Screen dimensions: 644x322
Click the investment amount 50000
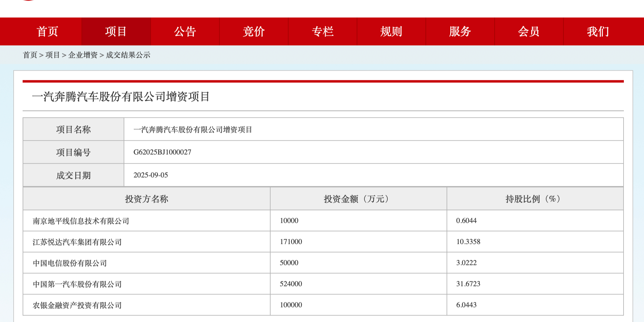click(x=289, y=263)
